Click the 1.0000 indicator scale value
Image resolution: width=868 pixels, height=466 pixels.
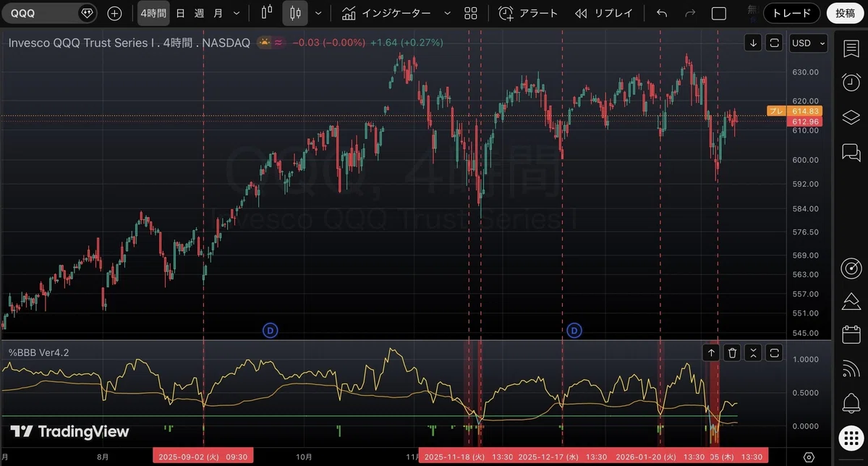coord(807,360)
